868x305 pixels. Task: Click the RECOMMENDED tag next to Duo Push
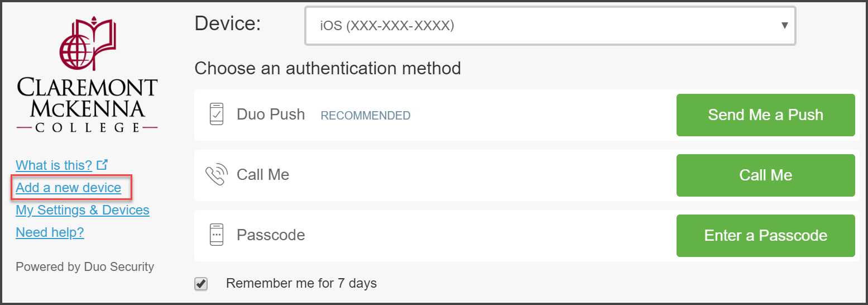(x=365, y=116)
